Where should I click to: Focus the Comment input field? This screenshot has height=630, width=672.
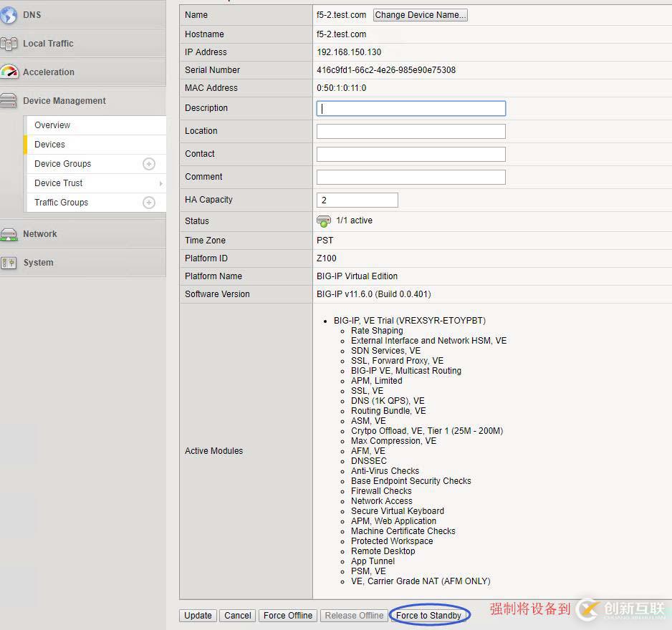411,177
